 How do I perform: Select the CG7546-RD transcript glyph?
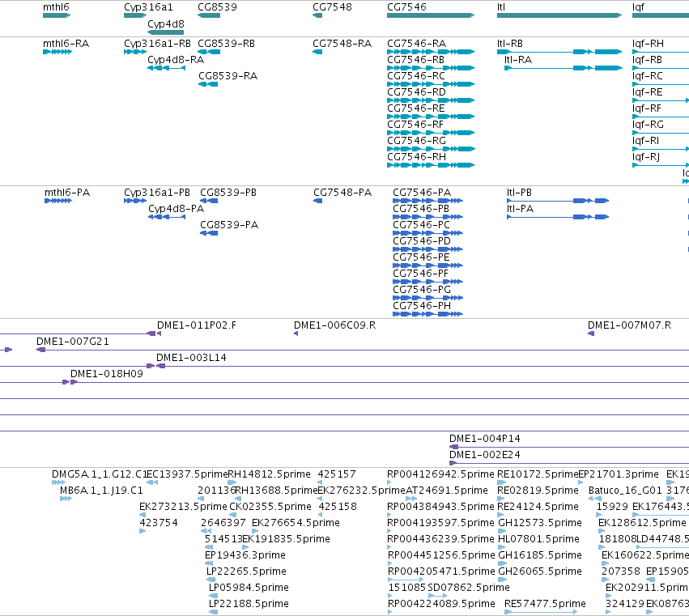click(431, 100)
